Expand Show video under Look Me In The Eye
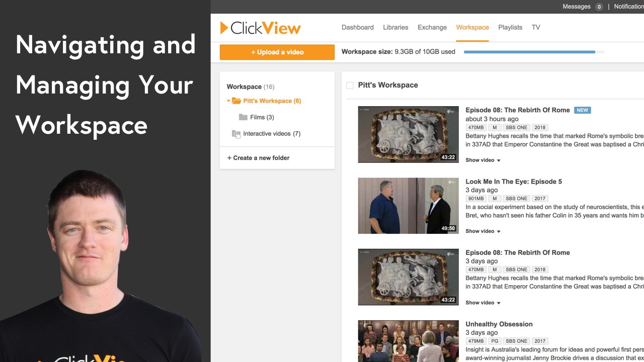Image resolution: width=644 pixels, height=362 pixels. (483, 231)
